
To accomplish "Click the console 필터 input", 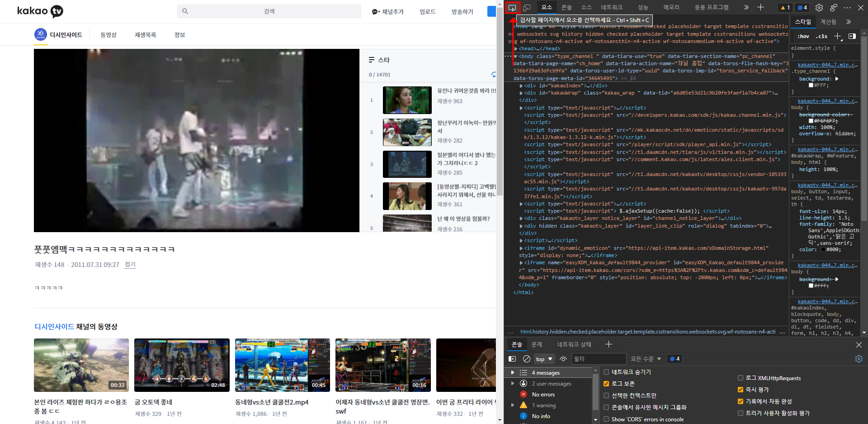I will coord(599,359).
